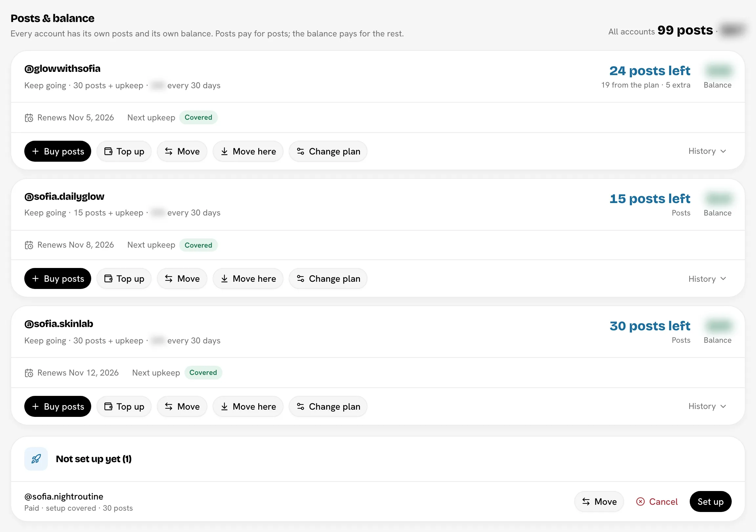756x532 pixels.
Task: Cancel the @sofia.nightroutine setup
Action: click(x=657, y=501)
